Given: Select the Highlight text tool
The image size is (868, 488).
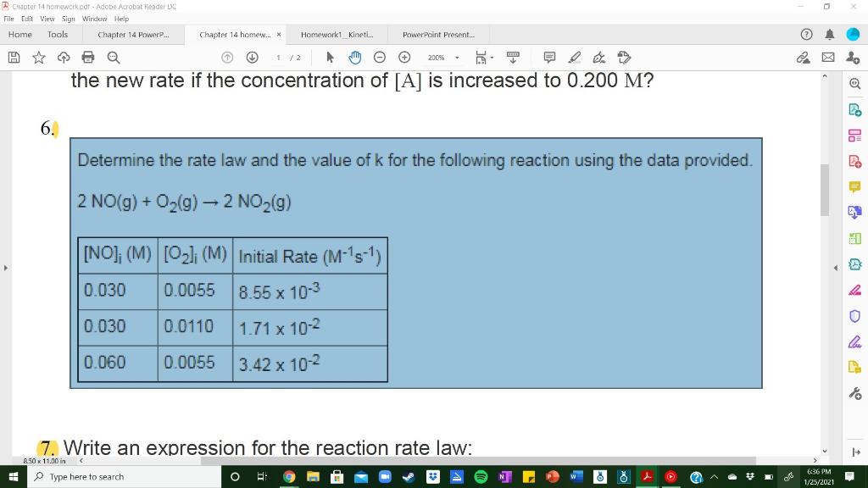Looking at the screenshot, I should coord(573,57).
